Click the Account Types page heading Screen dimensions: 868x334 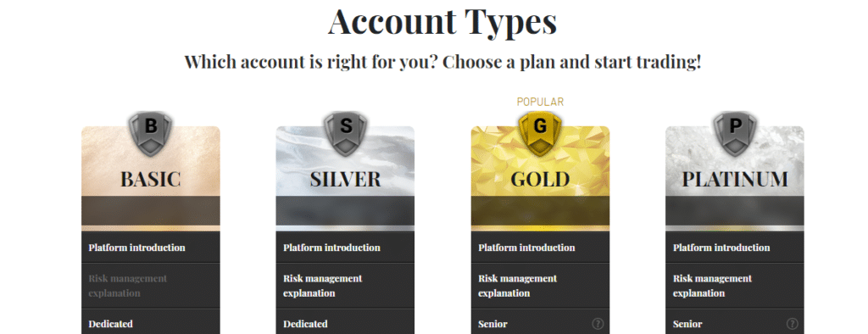442,21
